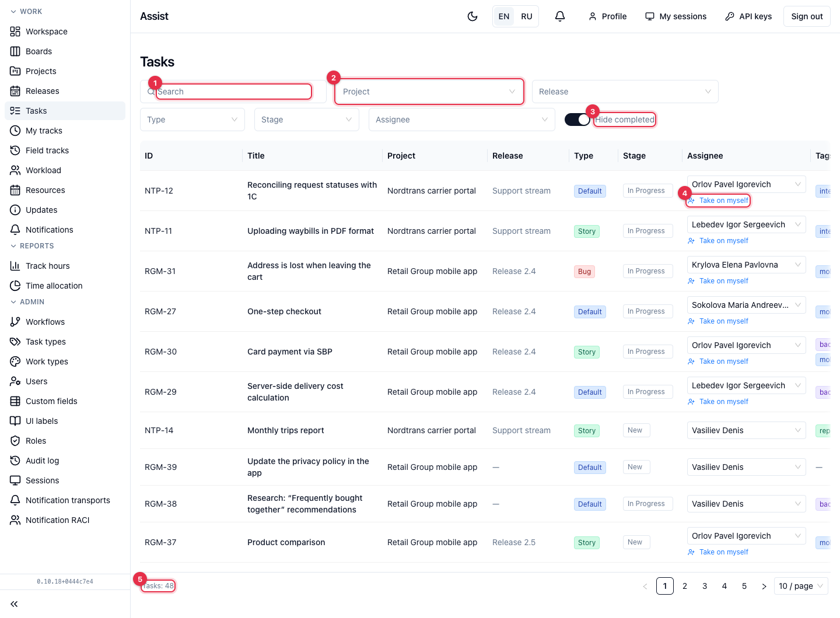The image size is (840, 618).
Task: Toggle dark mode moon icon
Action: tap(473, 16)
